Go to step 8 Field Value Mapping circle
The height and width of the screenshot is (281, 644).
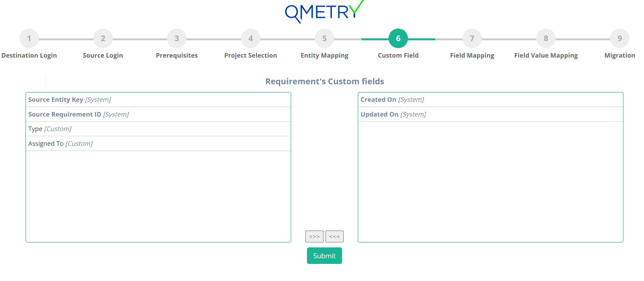[546, 38]
